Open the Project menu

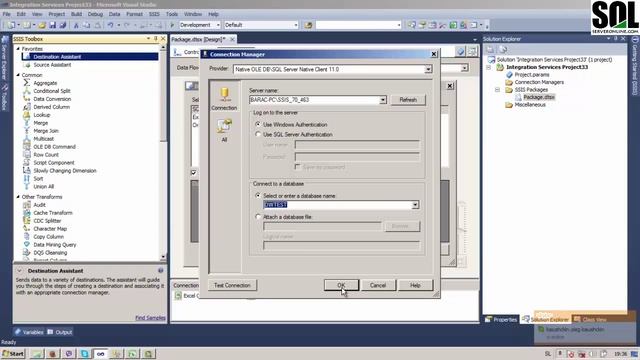coord(56,14)
